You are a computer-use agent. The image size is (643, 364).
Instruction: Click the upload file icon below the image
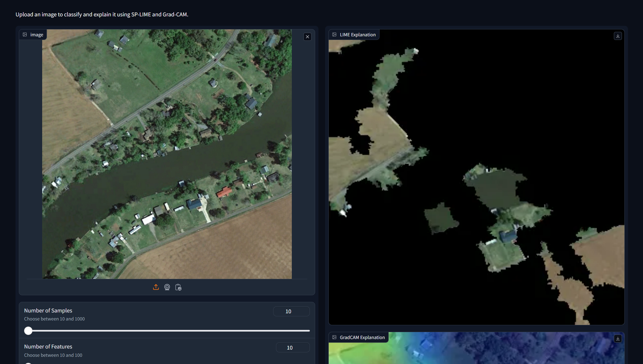(156, 287)
